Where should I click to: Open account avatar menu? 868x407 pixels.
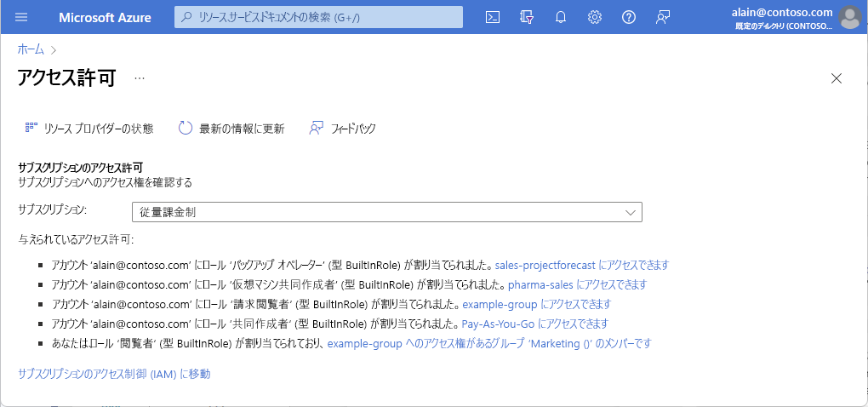coord(850,17)
